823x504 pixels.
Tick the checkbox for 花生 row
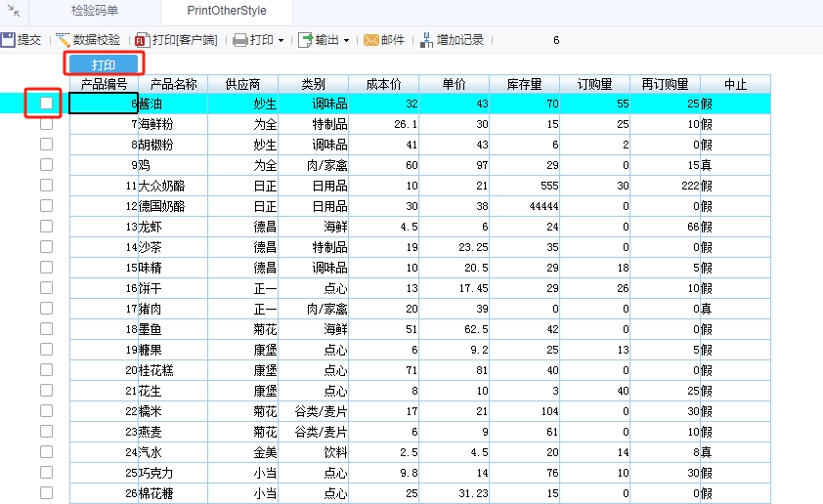pos(46,390)
